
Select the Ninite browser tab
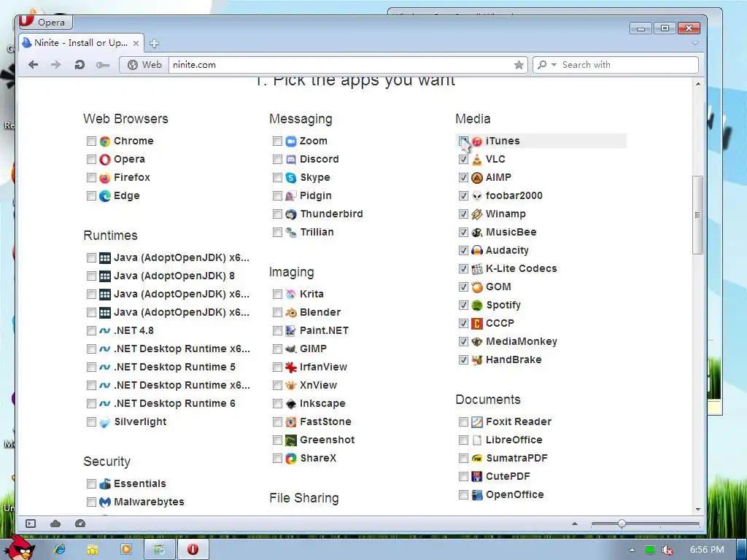point(81,43)
